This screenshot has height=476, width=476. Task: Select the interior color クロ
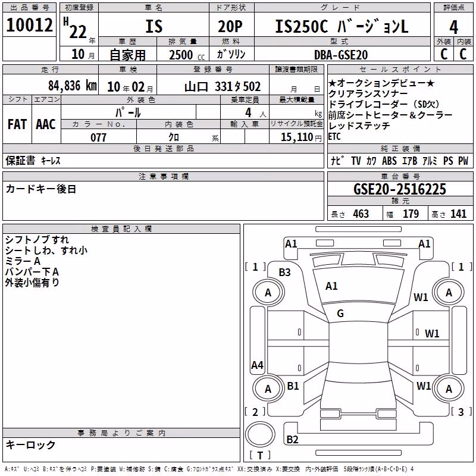point(174,137)
